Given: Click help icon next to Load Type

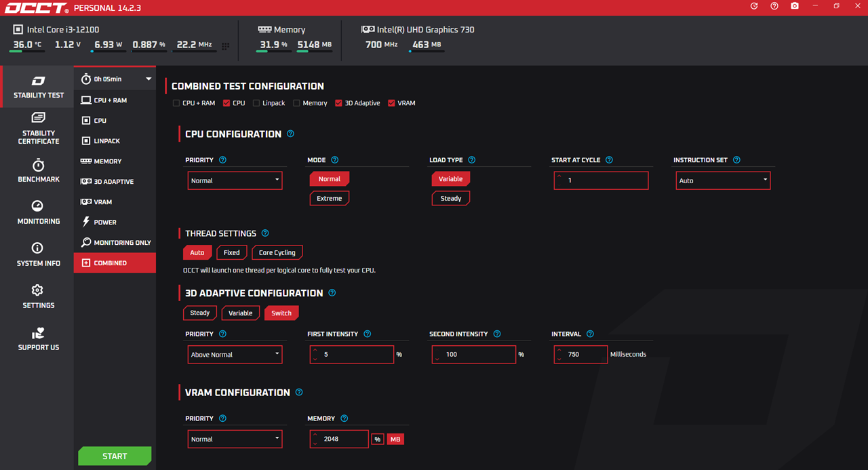Looking at the screenshot, I should [x=471, y=160].
